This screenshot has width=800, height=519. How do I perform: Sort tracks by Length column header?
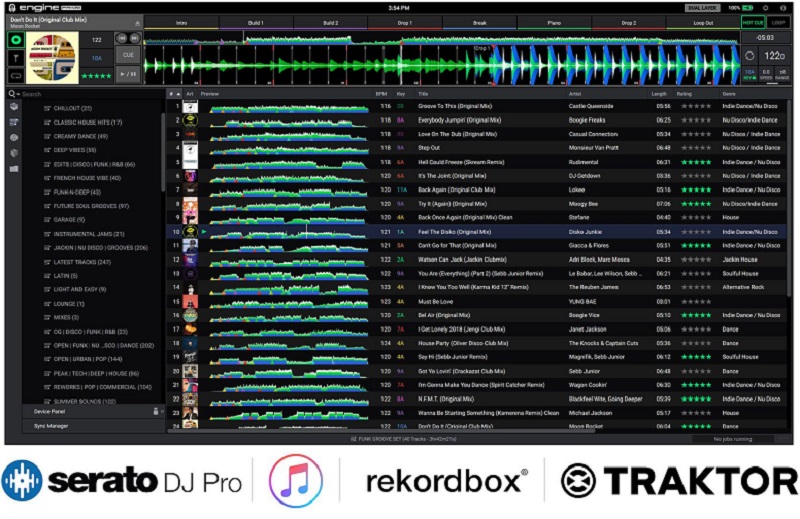coord(659,94)
